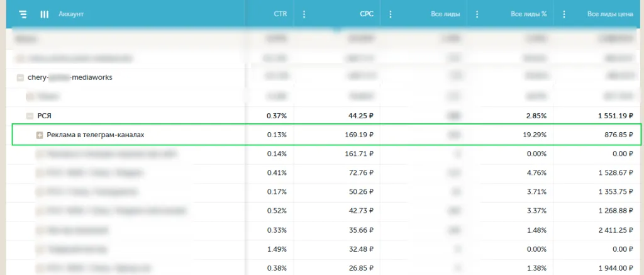Select the chery-mediaworks account name

(x=70, y=77)
